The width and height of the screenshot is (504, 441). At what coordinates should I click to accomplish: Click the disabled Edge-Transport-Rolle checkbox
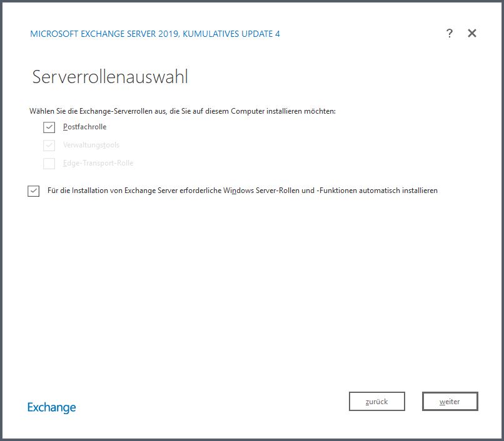pos(49,164)
